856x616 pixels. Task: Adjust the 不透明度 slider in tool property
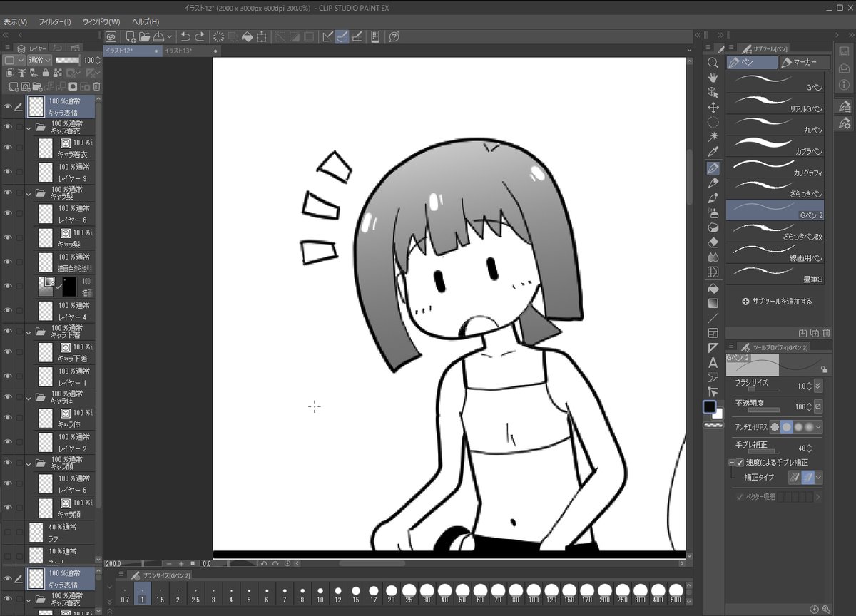point(763,411)
